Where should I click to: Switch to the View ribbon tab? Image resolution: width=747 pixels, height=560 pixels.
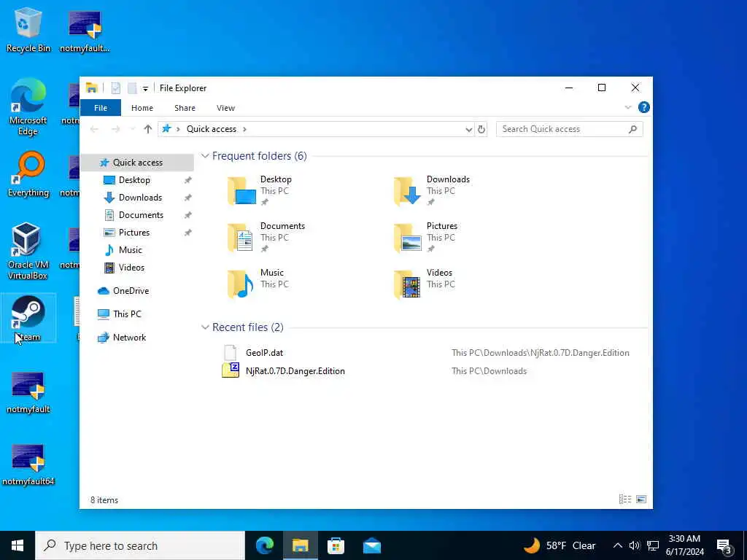tap(225, 108)
